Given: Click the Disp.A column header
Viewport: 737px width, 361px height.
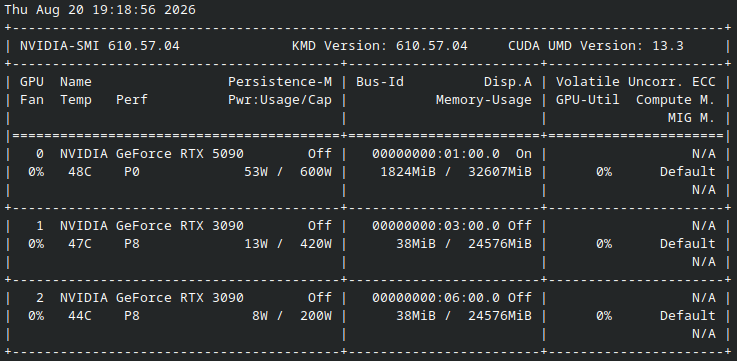Looking at the screenshot, I should [508, 82].
